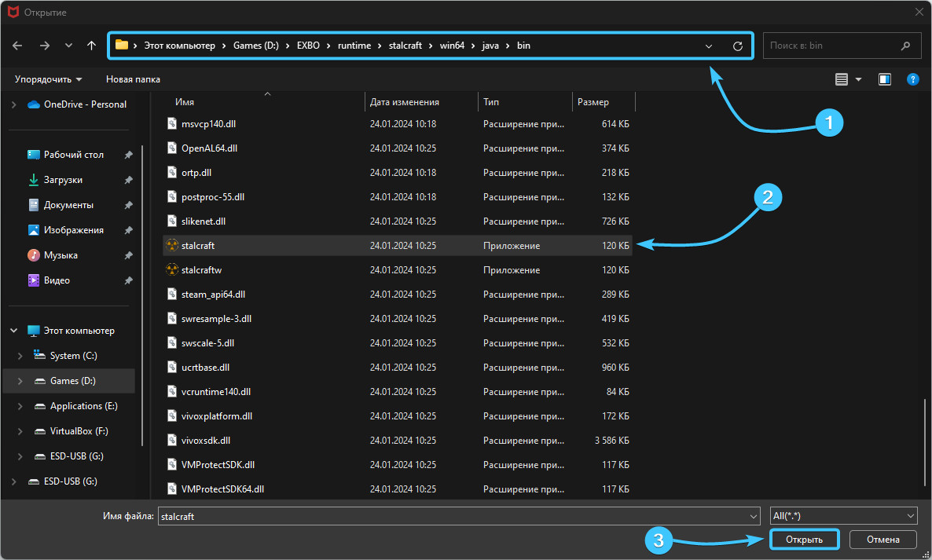Viewport: 932px width, 560px height.
Task: Open the file type filter dropdown
Action: coord(843,516)
